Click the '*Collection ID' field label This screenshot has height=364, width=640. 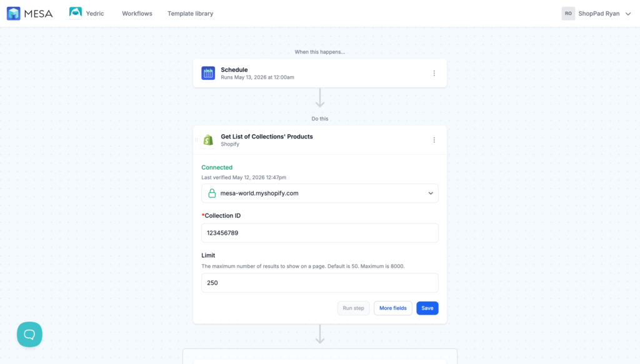[221, 215]
